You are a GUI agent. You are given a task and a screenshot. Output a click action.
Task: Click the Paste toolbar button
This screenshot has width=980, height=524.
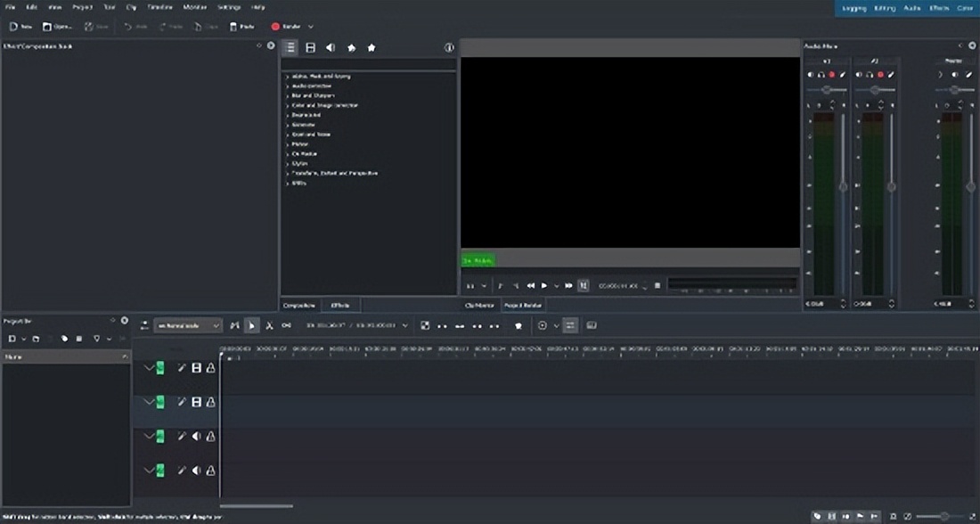coord(241,27)
